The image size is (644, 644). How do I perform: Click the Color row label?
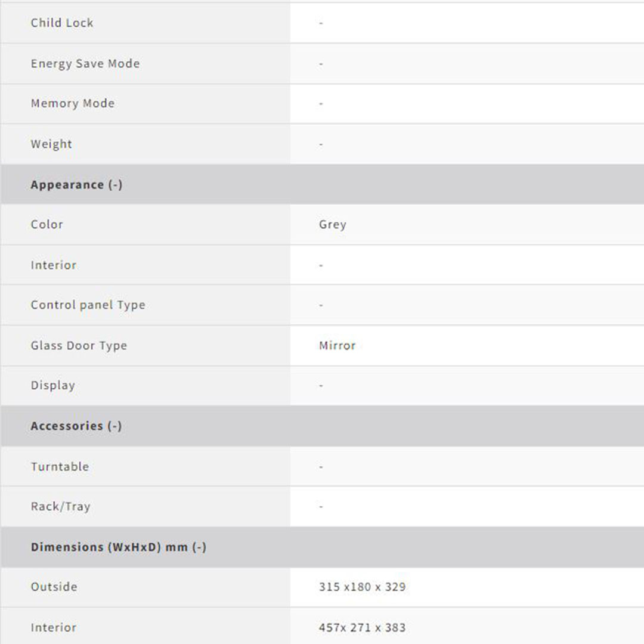tap(47, 225)
